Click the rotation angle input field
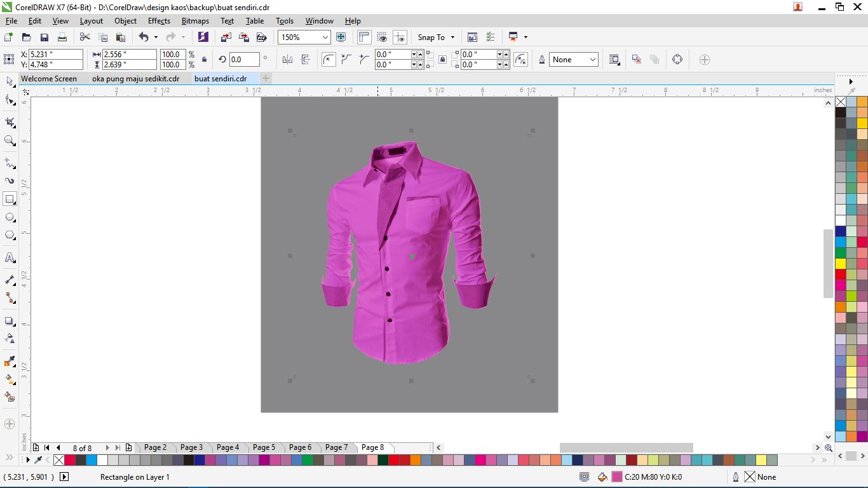The width and height of the screenshot is (868, 488). tap(243, 60)
